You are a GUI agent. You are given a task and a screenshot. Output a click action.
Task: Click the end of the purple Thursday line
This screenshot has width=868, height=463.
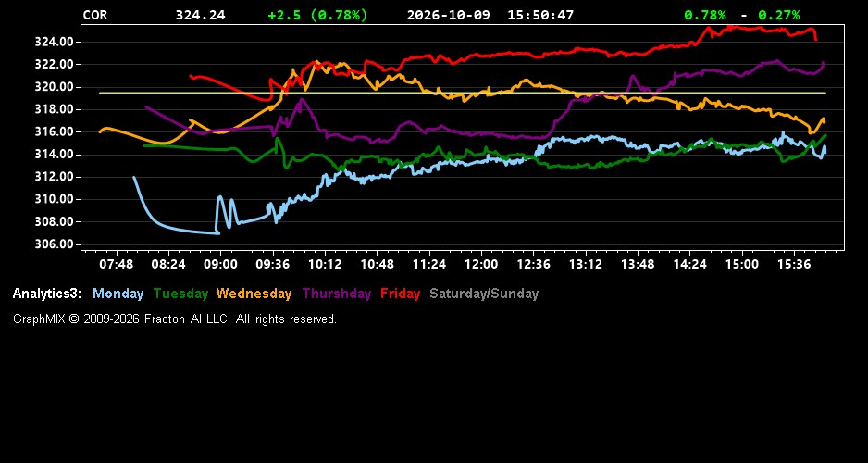[824, 63]
